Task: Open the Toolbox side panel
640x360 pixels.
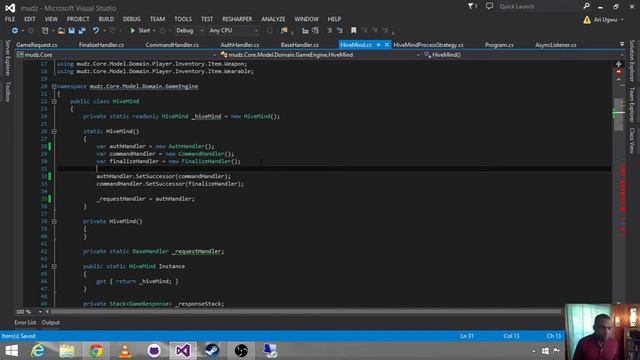Action: tap(7, 91)
